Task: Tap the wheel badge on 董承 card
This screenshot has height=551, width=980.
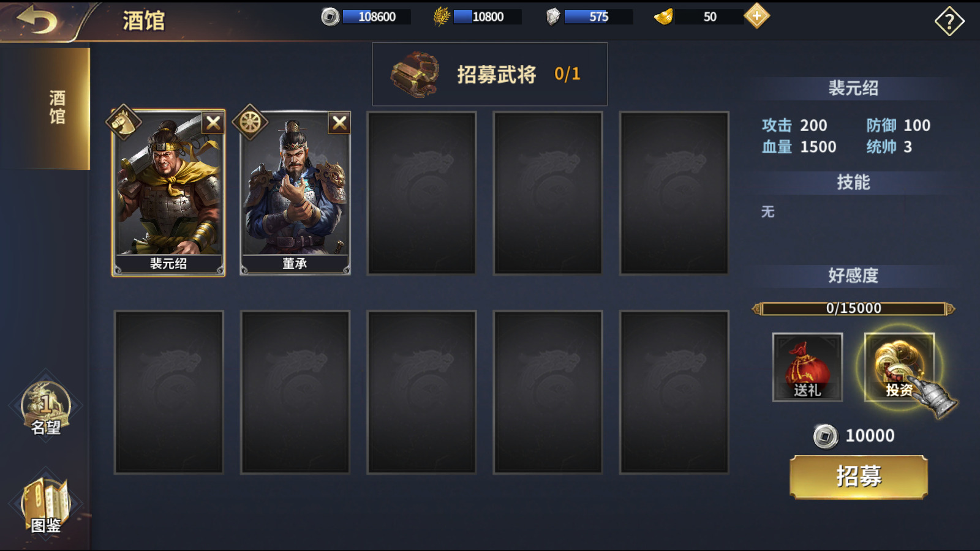Action: (250, 122)
